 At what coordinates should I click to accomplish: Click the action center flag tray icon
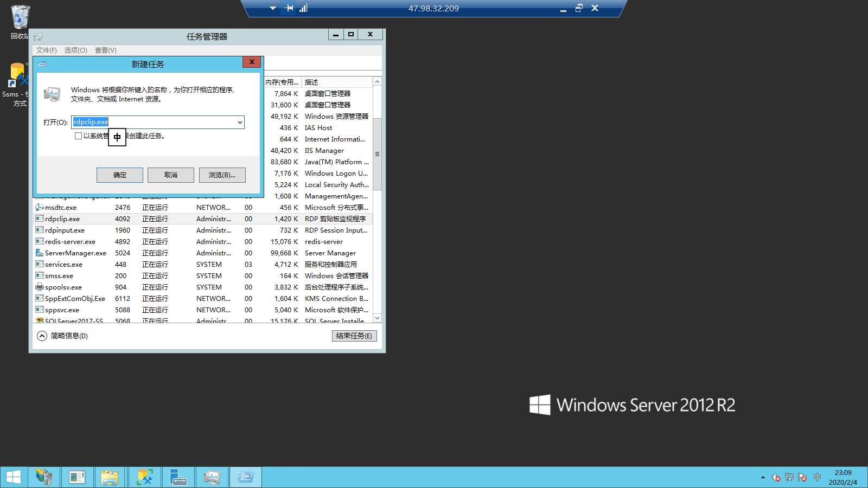802,478
